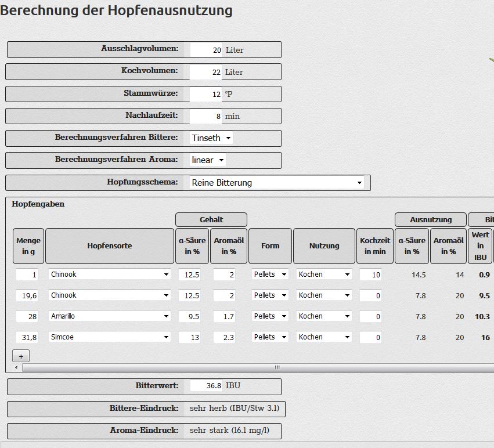Click the Bitterwert IBU field
This screenshot has height=448, width=494.
pos(206,386)
